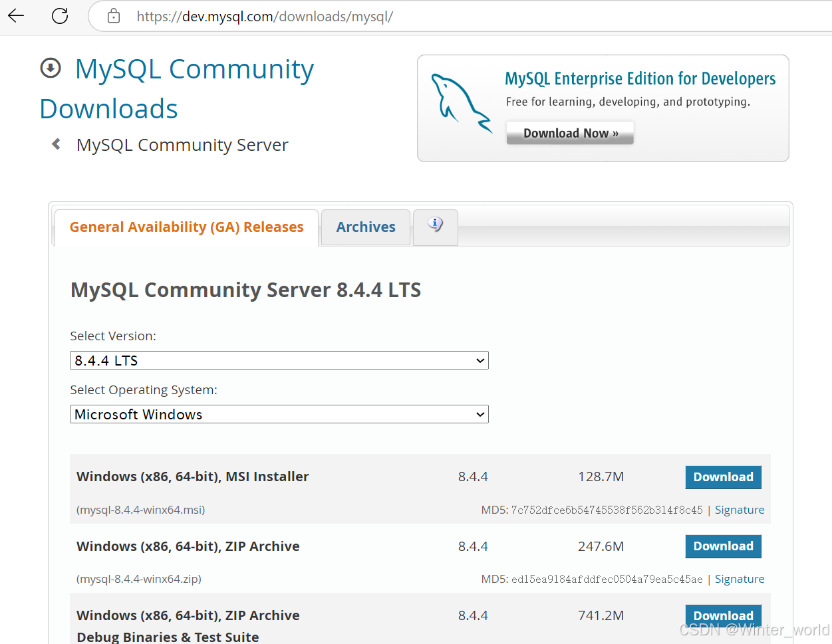Click the MySQL Community Server breadcrumb text
832x644 pixels.
click(x=182, y=145)
